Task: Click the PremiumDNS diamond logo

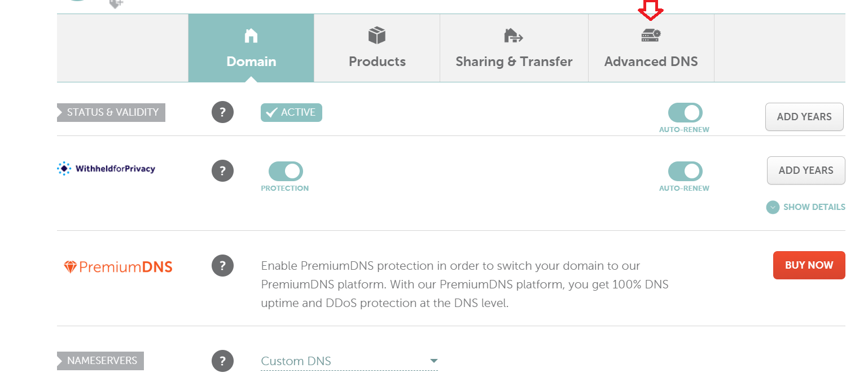Action: [x=70, y=267]
